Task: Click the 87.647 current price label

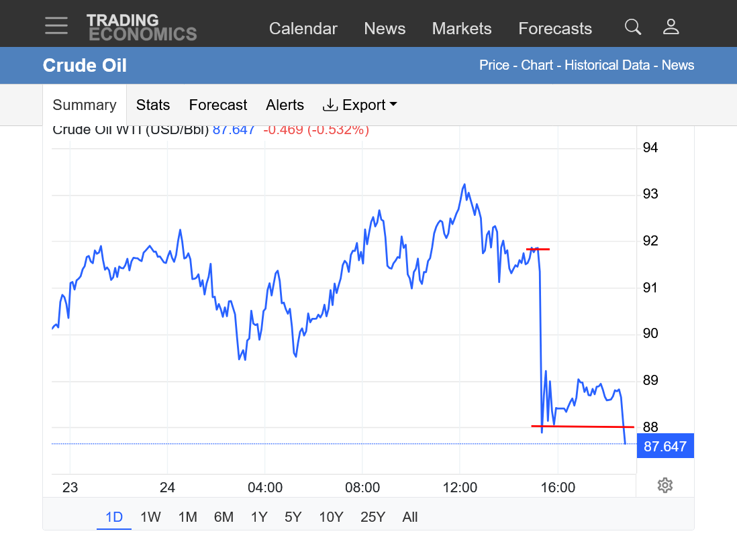Action: [665, 446]
